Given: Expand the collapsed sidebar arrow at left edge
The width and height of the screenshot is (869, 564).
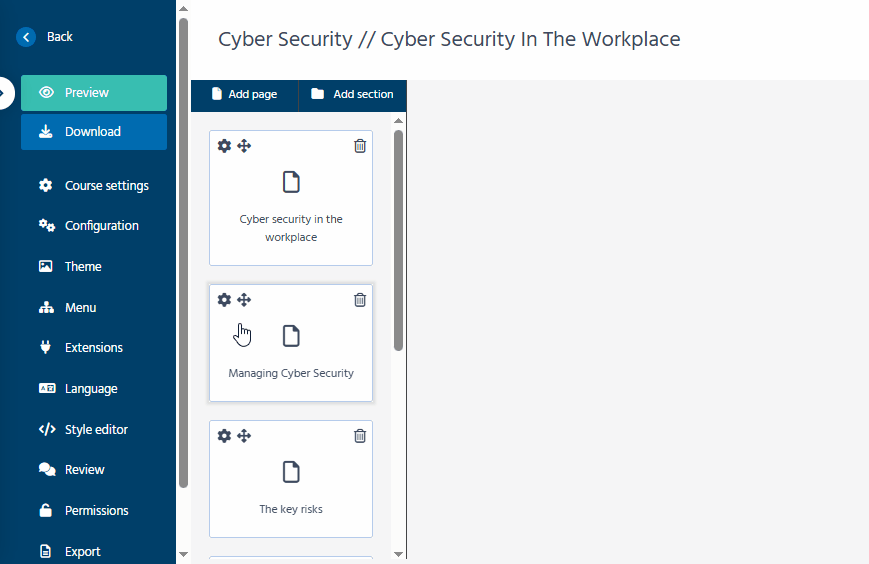Looking at the screenshot, I should pyautogui.click(x=5, y=93).
